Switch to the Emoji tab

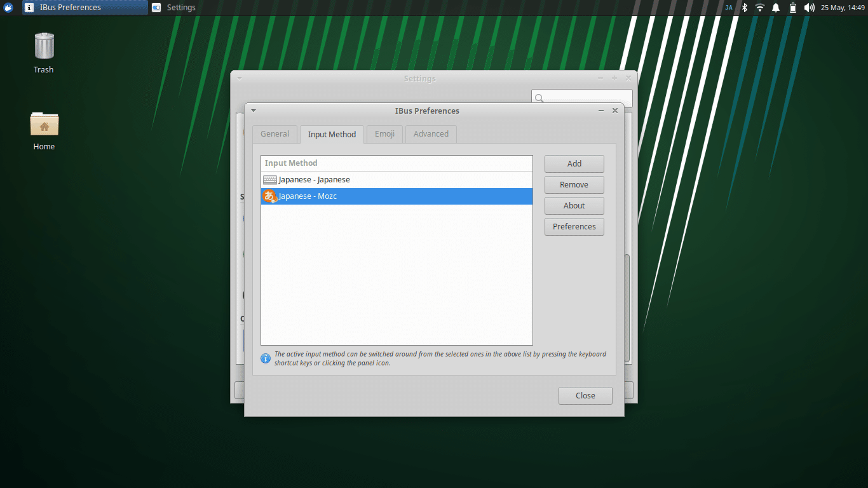pyautogui.click(x=384, y=134)
